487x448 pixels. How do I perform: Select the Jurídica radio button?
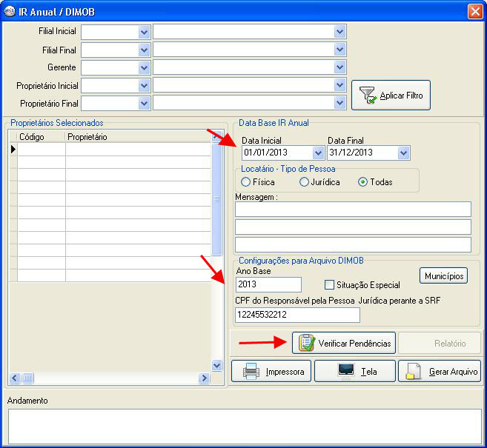tap(304, 181)
